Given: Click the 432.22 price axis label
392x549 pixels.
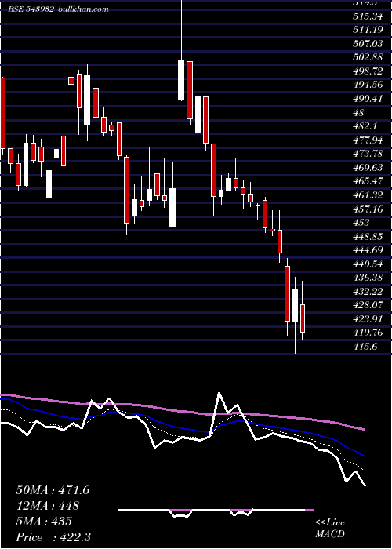Looking at the screenshot, I should click(x=368, y=292).
